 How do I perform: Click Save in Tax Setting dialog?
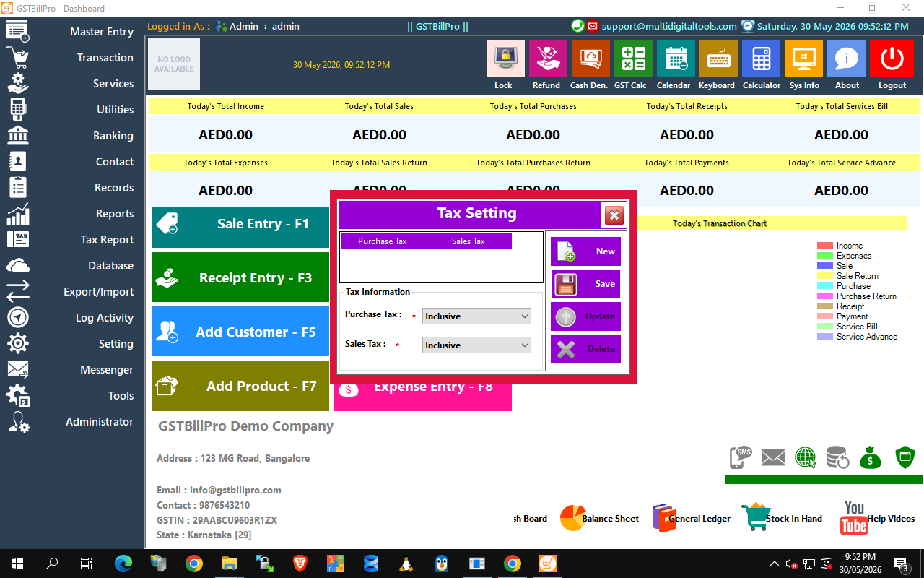tap(585, 284)
